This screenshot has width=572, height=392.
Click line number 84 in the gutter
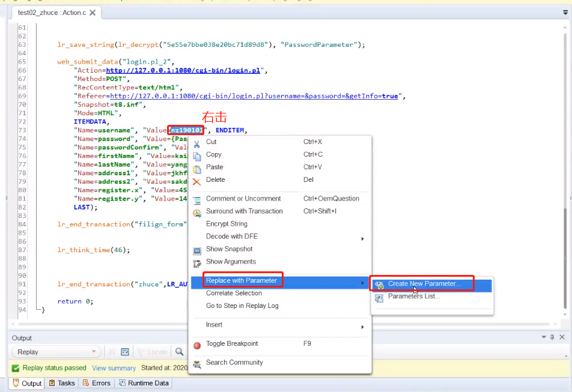(x=22, y=224)
